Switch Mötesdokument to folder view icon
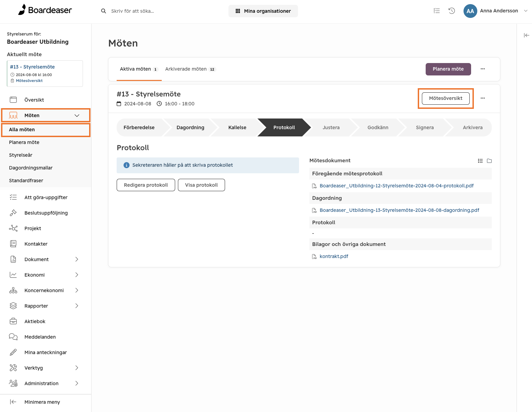This screenshot has width=532, height=412. point(489,161)
